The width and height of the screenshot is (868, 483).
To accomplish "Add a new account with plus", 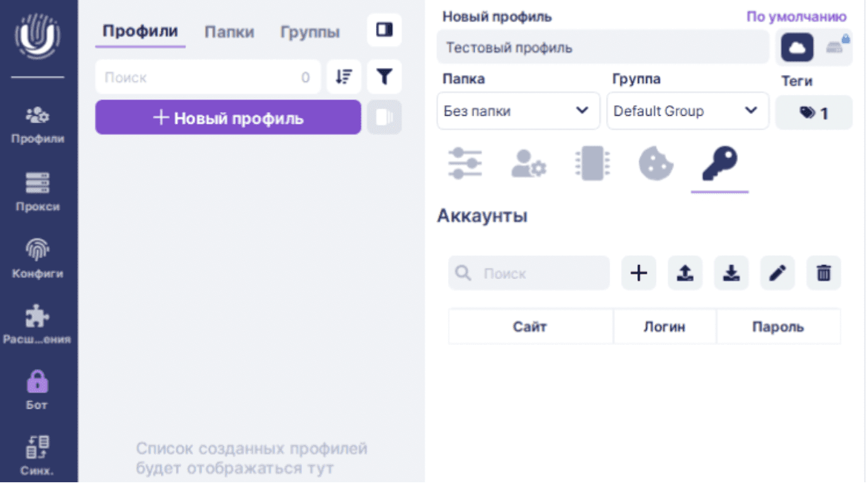I will tap(639, 273).
